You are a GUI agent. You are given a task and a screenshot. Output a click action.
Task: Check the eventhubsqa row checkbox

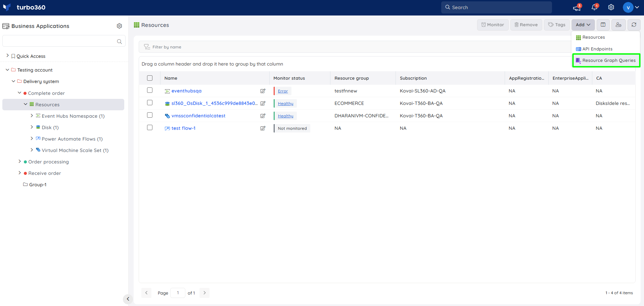pyautogui.click(x=150, y=90)
